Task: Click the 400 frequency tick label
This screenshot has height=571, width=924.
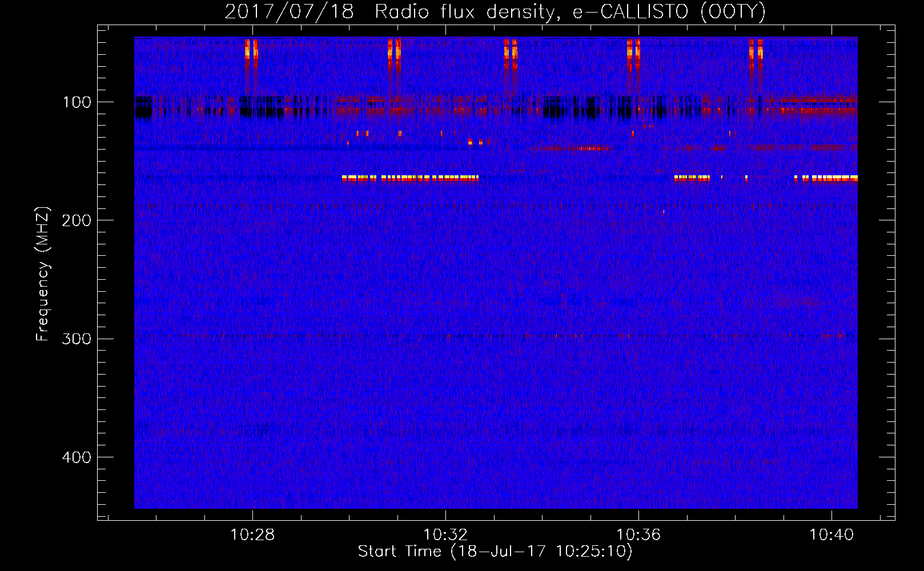Action: [77, 457]
